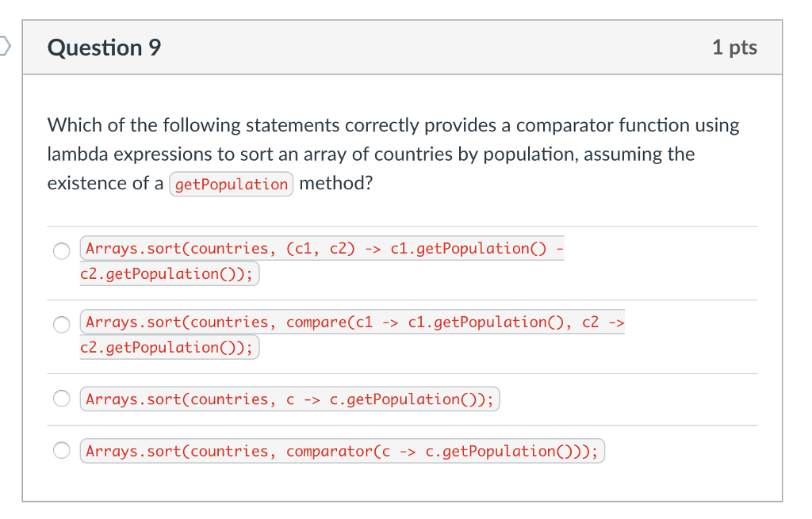The width and height of the screenshot is (812, 519).
Task: Click the words 'existence of a' in the question
Action: click(105, 184)
